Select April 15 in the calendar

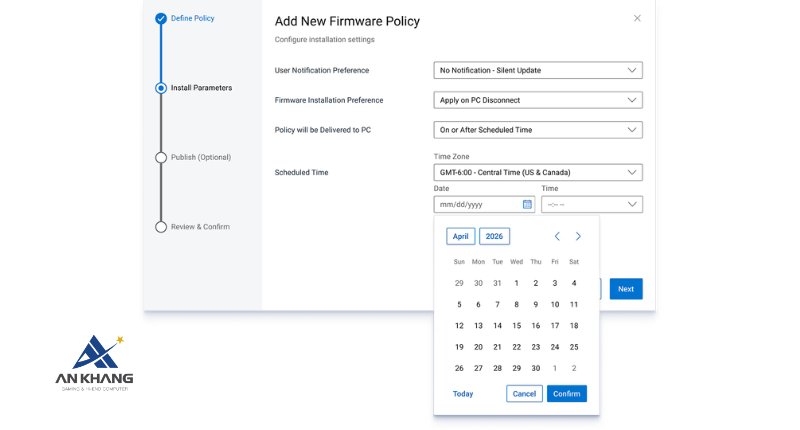pyautogui.click(x=516, y=325)
